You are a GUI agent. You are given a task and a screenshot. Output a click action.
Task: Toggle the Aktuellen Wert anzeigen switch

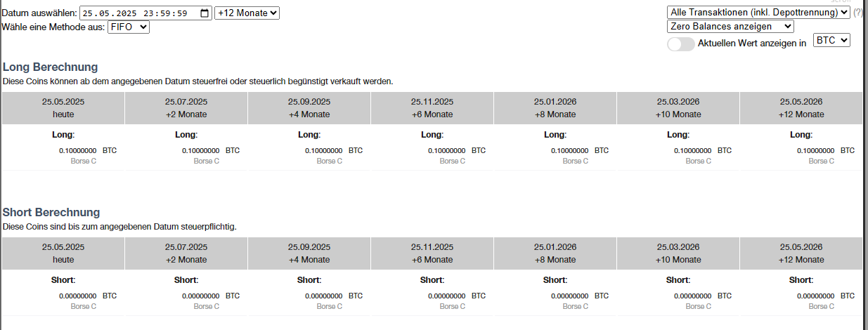(680, 44)
